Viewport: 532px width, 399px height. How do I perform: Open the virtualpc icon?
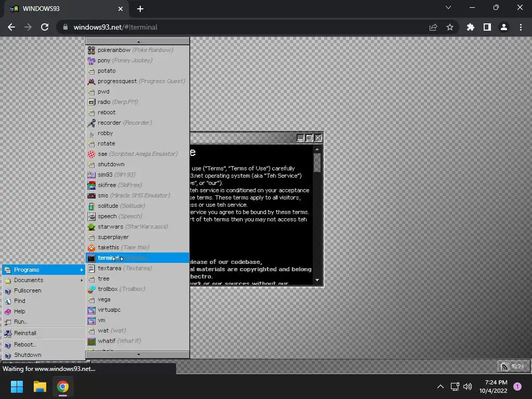click(x=91, y=310)
